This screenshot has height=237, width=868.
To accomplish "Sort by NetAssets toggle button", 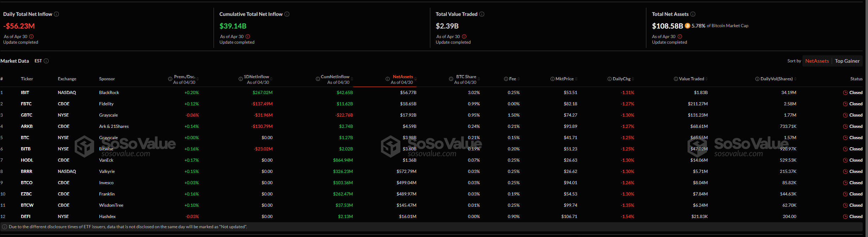I will point(817,61).
